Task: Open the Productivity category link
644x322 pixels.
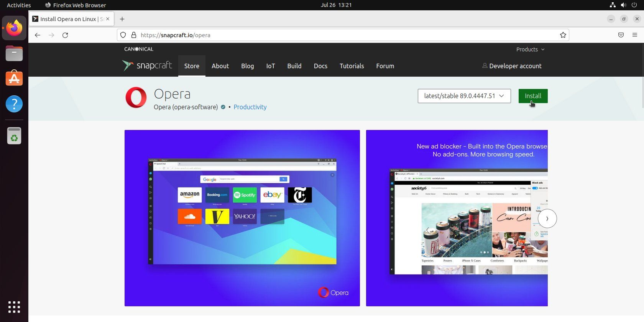Action: click(250, 107)
